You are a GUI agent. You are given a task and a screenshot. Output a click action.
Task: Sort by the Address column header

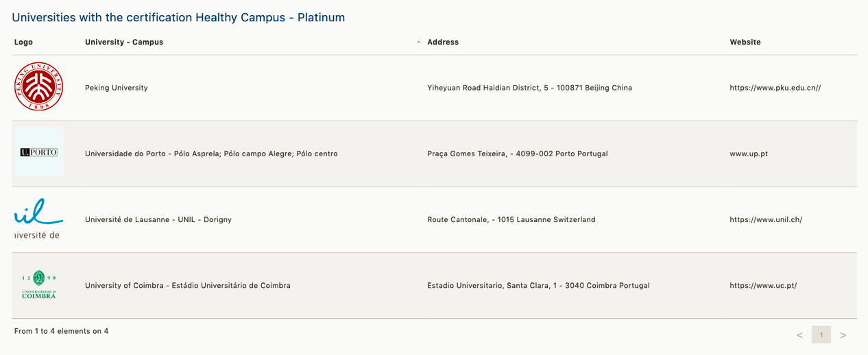[x=443, y=42]
